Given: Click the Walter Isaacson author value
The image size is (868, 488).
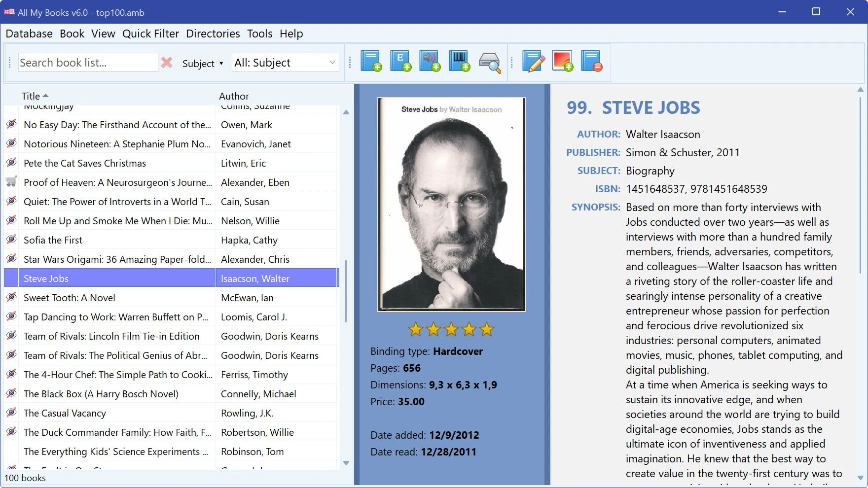Looking at the screenshot, I should click(663, 134).
